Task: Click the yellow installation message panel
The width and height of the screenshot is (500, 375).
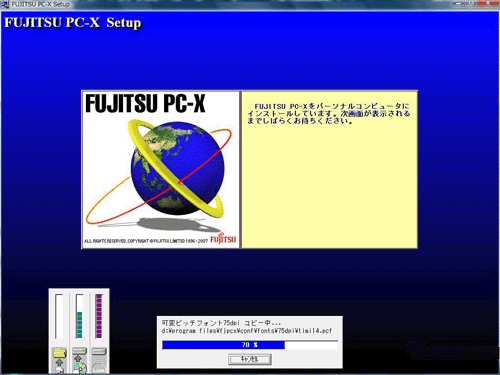Action: pyautogui.click(x=329, y=169)
